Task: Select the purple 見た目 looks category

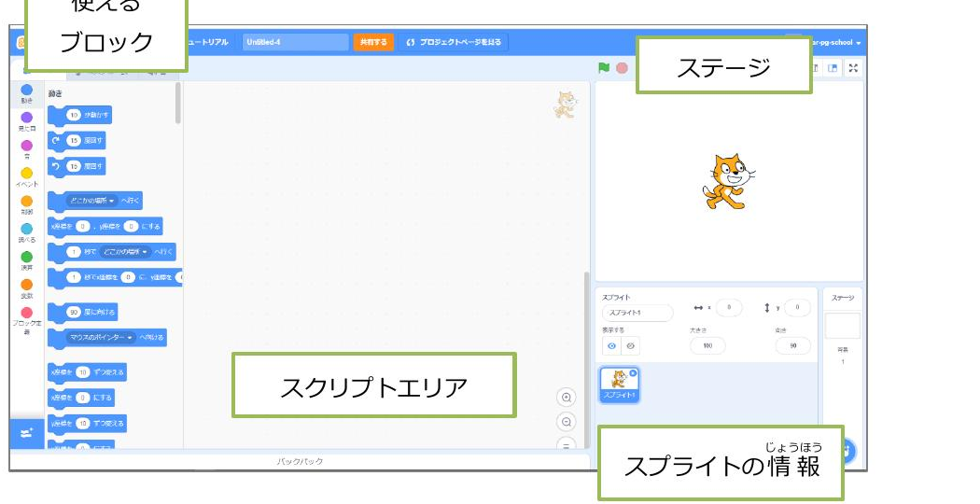Action: point(27,121)
